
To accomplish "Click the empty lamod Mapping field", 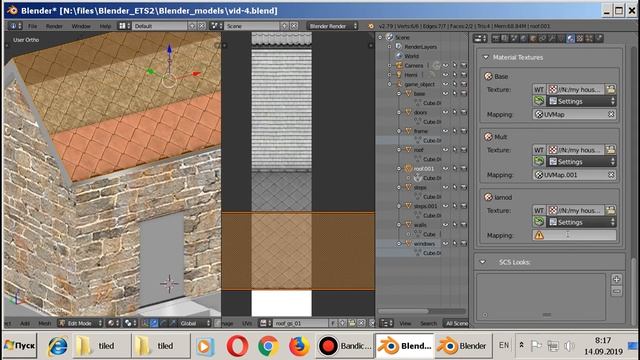I will coord(574,235).
